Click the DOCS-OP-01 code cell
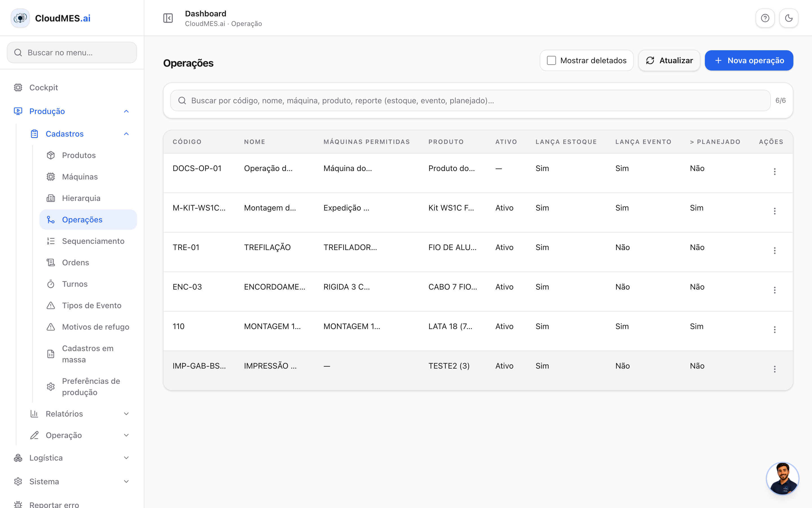The width and height of the screenshot is (812, 508). click(197, 168)
